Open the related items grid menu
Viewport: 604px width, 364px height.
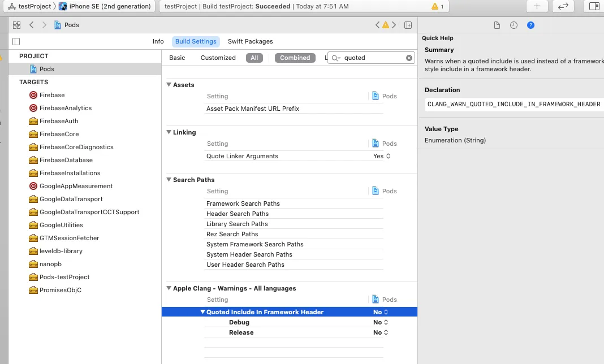[x=16, y=25]
